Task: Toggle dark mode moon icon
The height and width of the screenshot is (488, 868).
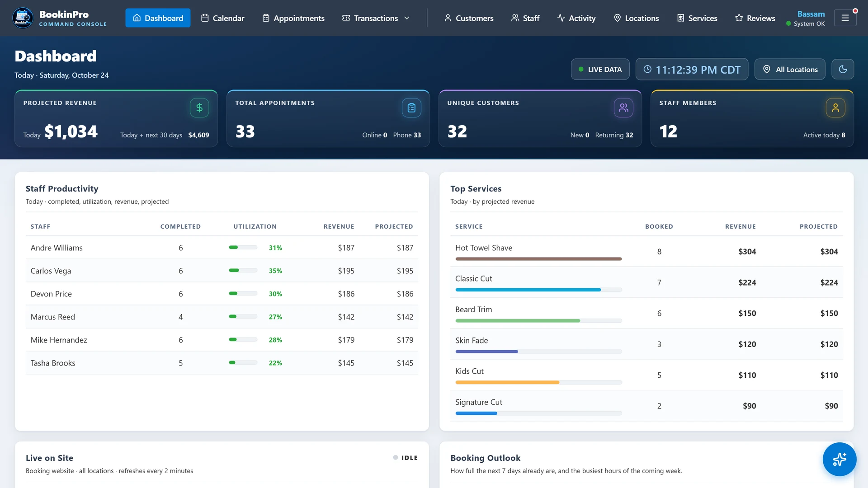Action: tap(843, 69)
